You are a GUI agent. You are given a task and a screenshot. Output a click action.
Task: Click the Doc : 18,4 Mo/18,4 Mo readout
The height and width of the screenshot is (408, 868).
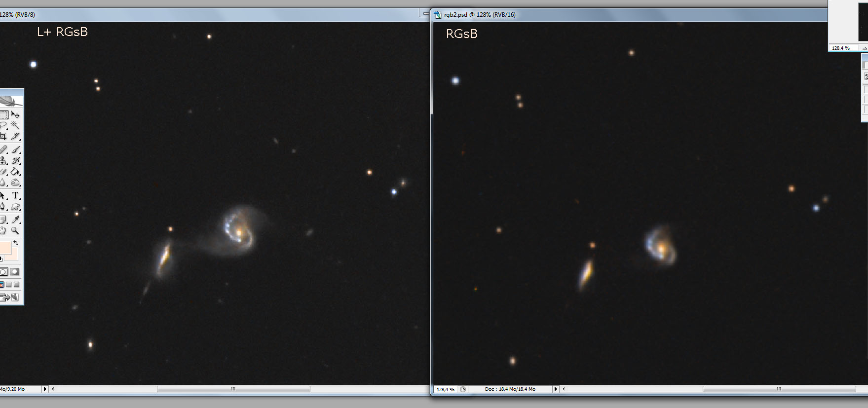click(510, 389)
